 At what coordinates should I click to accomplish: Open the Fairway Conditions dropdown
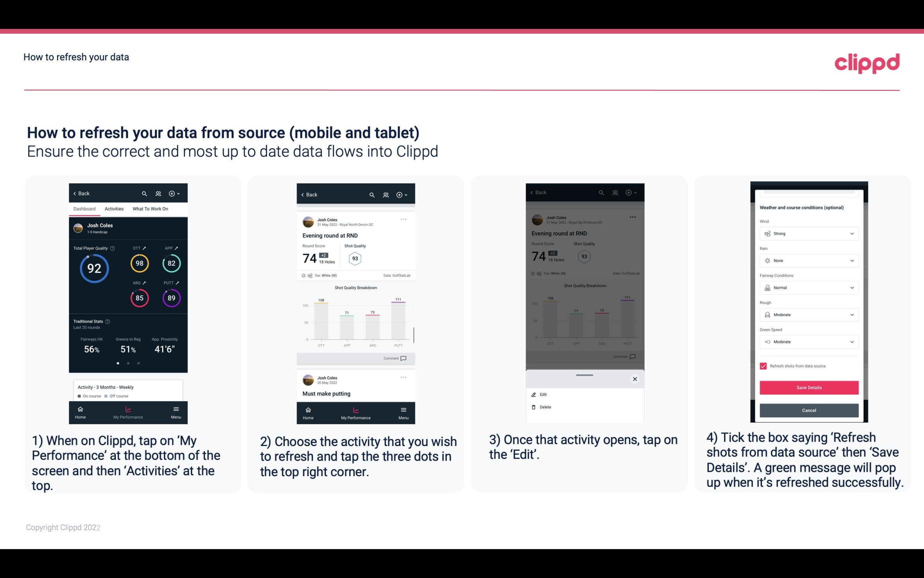tap(808, 288)
